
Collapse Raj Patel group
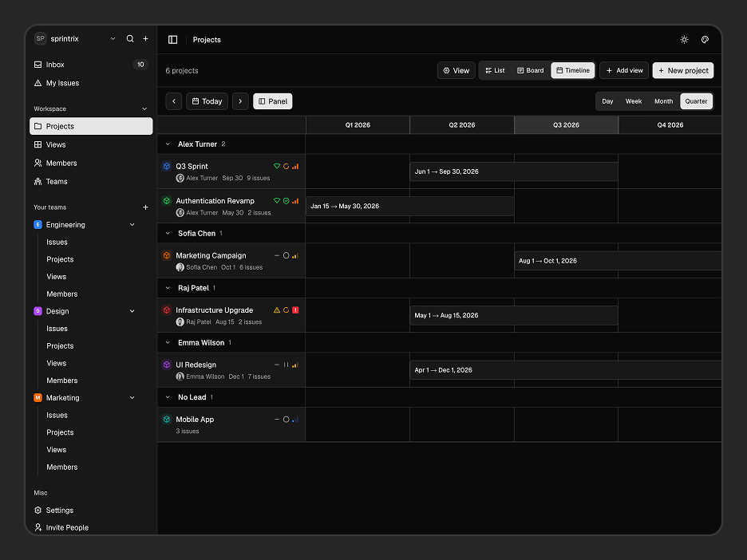click(168, 288)
